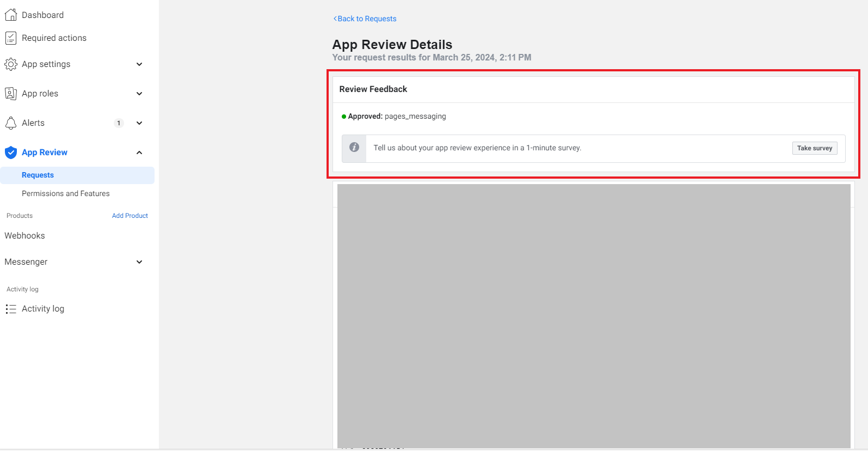Viewport: 868px width, 451px height.
Task: Click the Required actions checklist icon
Action: tap(10, 38)
